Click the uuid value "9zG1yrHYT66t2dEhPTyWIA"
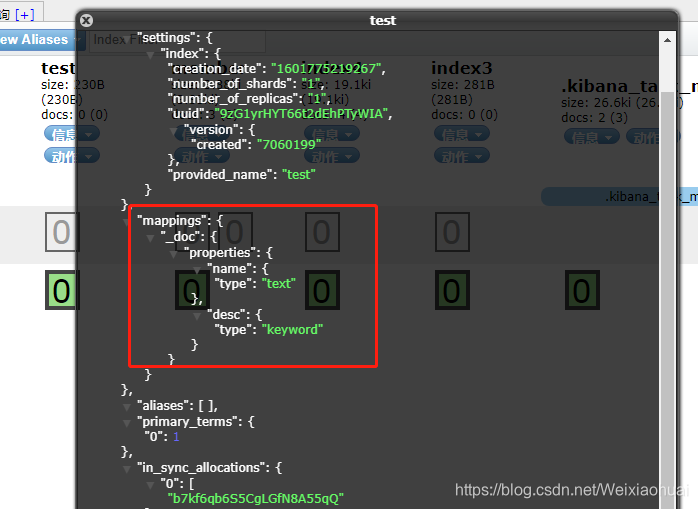Image resolution: width=698 pixels, height=509 pixels. click(x=301, y=114)
